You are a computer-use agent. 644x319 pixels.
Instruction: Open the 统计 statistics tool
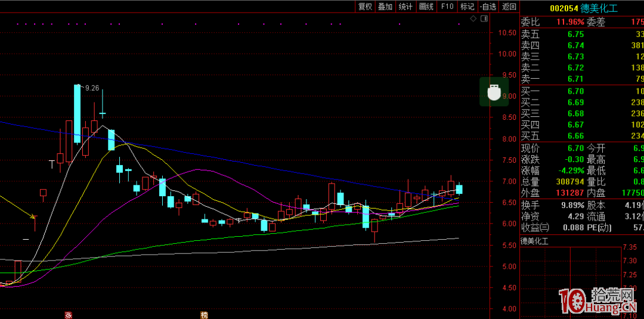point(405,7)
